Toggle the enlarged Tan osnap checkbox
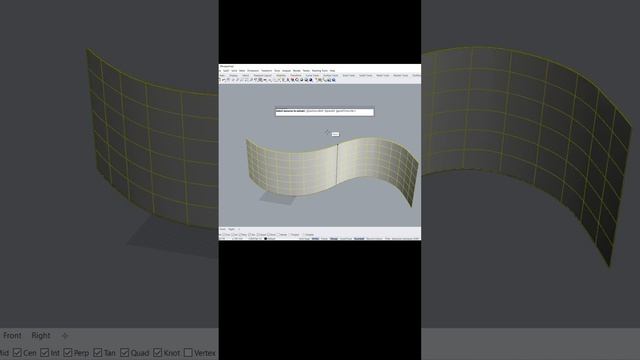 [98, 353]
